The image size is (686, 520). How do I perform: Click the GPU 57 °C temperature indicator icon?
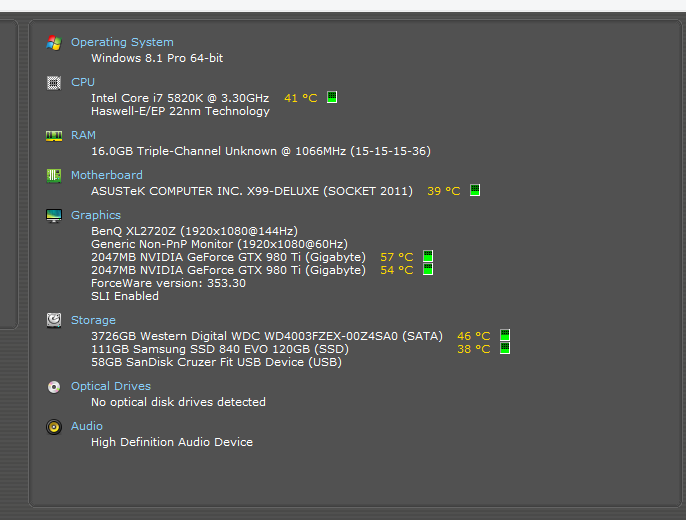pos(428,256)
